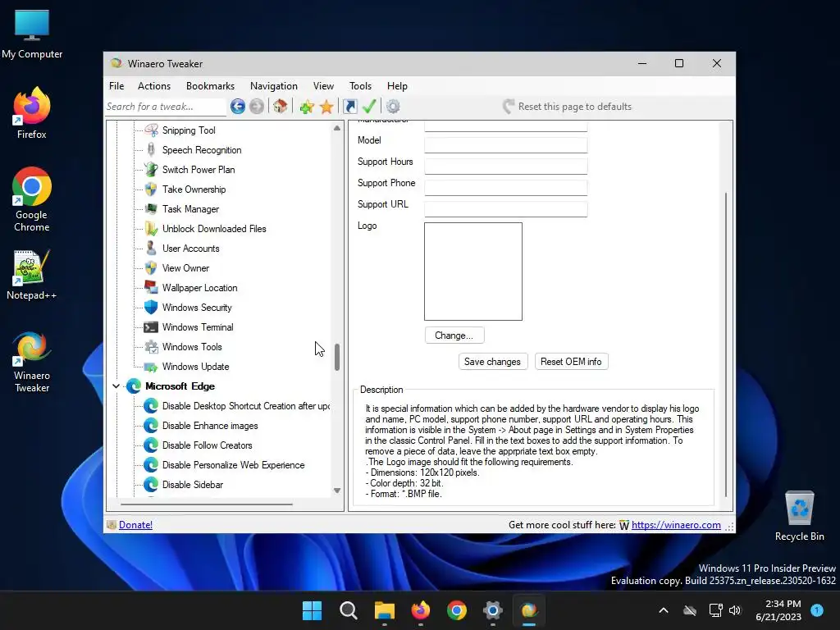Click the Windows Terminal icon in tree
Screen dimensions: 840x630
151,327
